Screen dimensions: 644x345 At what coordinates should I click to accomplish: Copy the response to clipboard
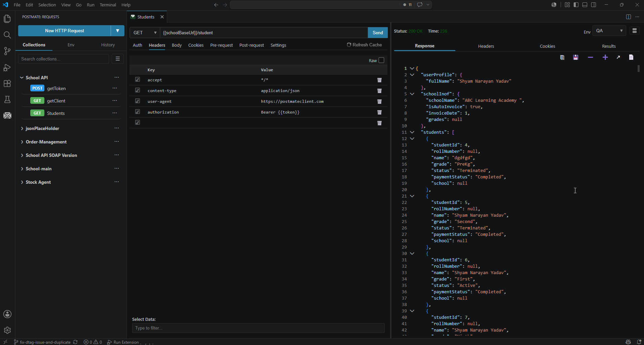(x=562, y=57)
